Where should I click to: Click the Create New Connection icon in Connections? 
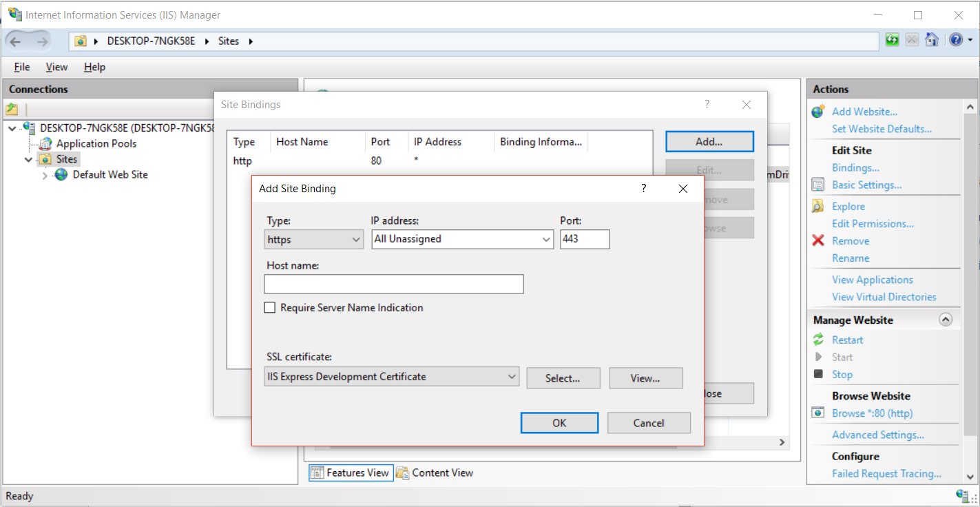[x=12, y=109]
